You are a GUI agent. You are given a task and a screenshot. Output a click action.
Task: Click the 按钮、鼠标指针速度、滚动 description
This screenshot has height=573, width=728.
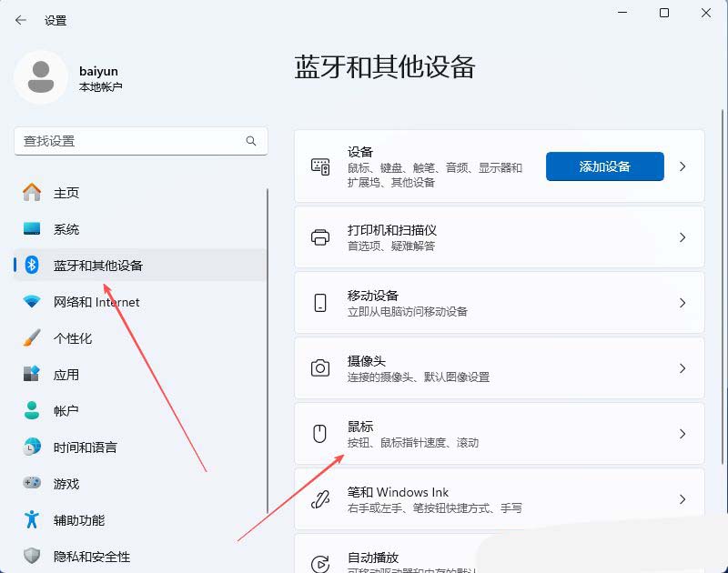tap(413, 443)
